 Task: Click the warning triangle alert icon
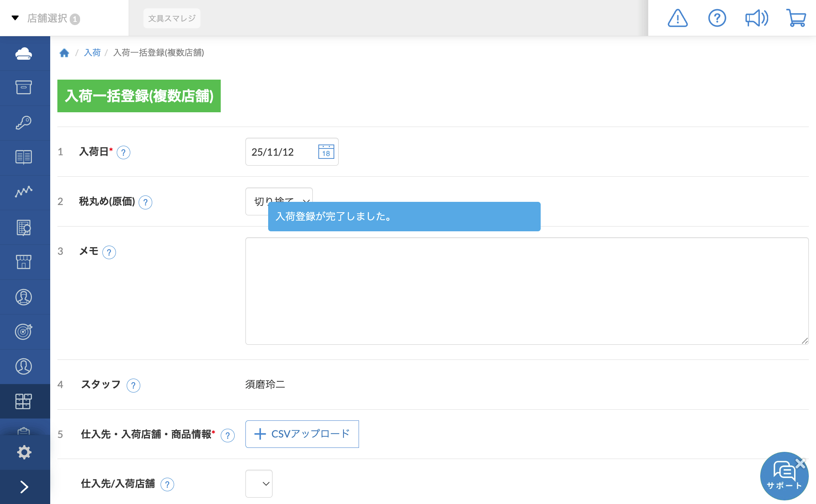[x=677, y=18]
